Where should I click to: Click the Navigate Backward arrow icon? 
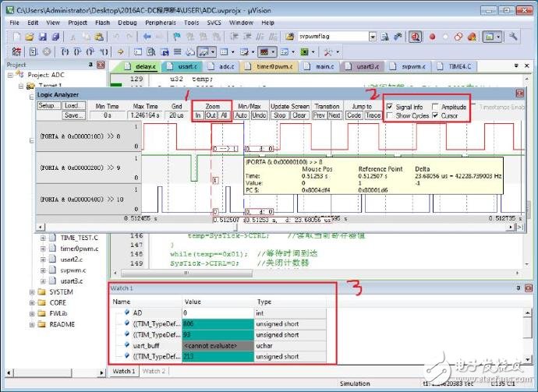coord(147,37)
